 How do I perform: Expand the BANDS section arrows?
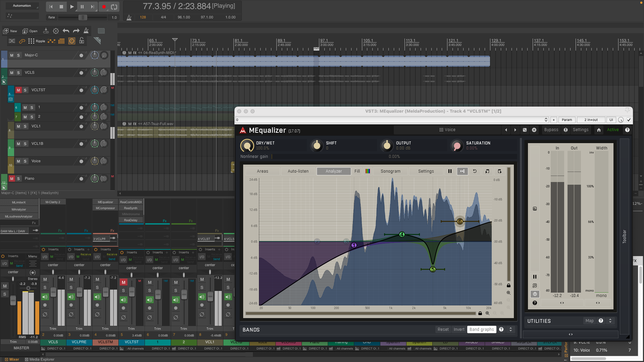[x=511, y=329]
